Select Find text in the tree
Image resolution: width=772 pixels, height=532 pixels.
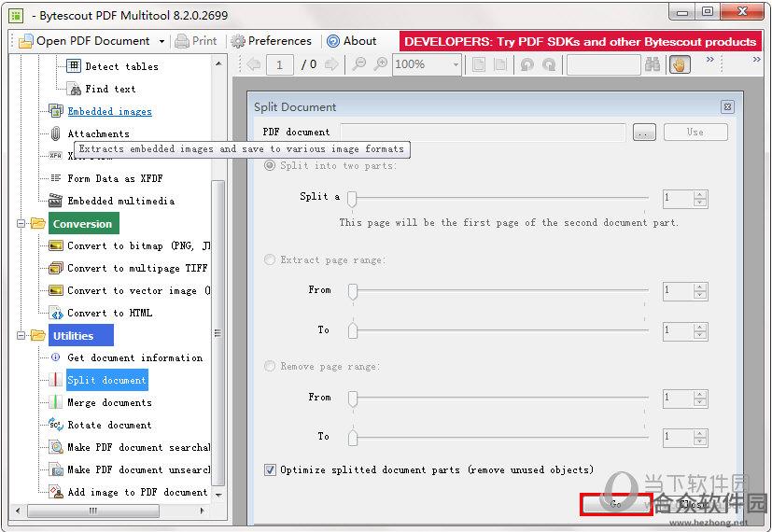[x=110, y=89]
